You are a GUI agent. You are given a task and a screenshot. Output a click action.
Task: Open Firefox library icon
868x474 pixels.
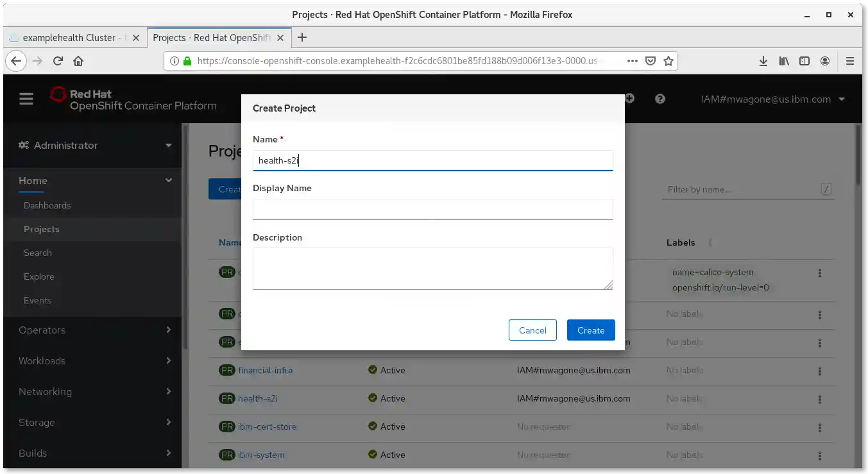pos(783,61)
